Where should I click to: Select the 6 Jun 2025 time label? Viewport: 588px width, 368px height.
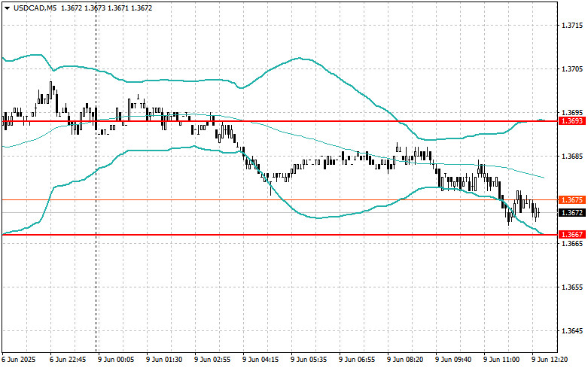click(19, 360)
